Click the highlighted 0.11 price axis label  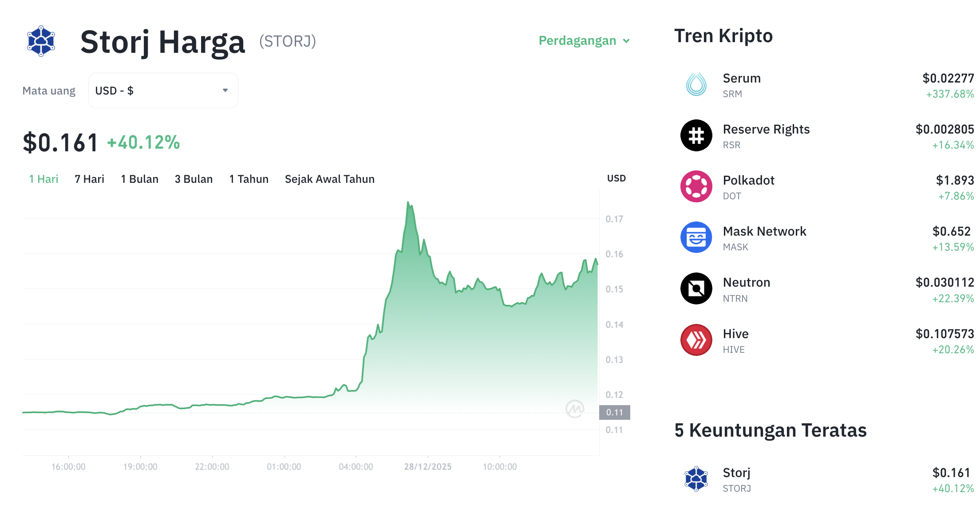pos(615,412)
